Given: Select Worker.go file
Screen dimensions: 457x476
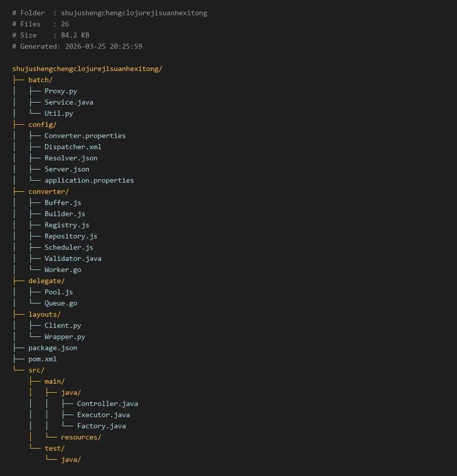Looking at the screenshot, I should click(62, 269).
